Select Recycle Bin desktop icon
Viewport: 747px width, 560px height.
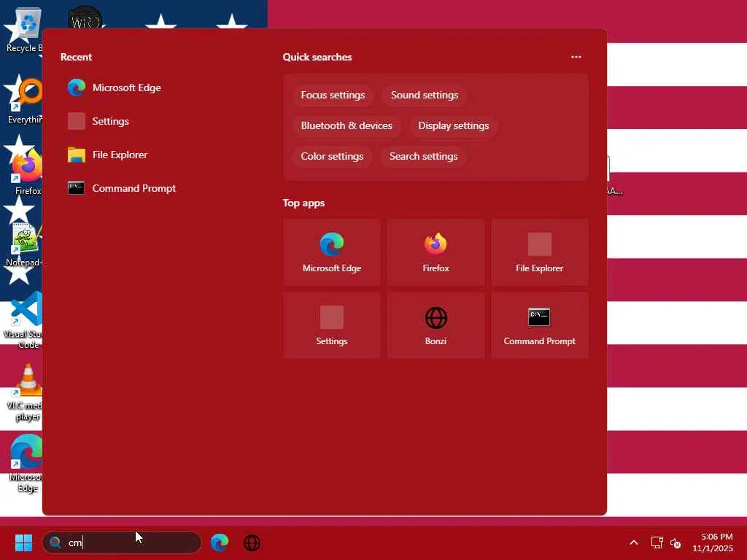pos(23,31)
